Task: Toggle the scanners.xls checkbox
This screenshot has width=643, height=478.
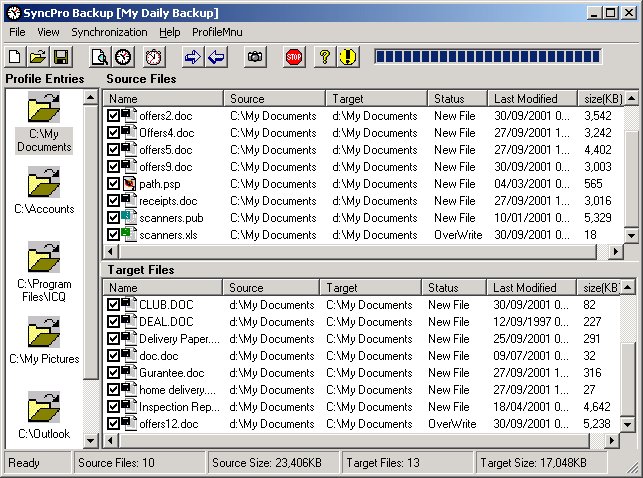Action: (x=113, y=235)
